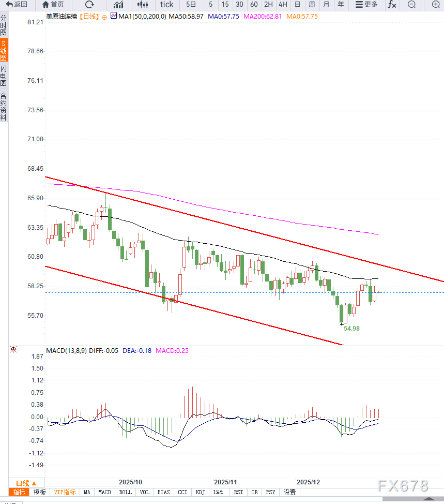Enable the KDJ indicator
This screenshot has height=504, width=444.
tap(200, 492)
